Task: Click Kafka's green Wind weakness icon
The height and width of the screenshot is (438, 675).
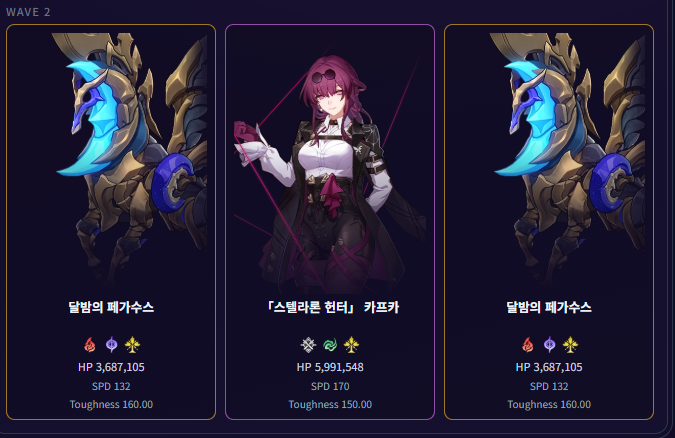Action: 330,345
